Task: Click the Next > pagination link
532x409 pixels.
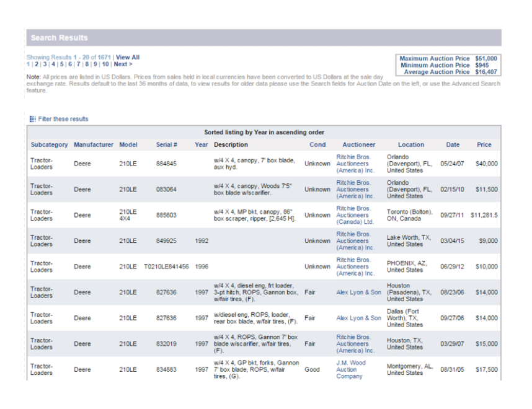Action: point(123,64)
